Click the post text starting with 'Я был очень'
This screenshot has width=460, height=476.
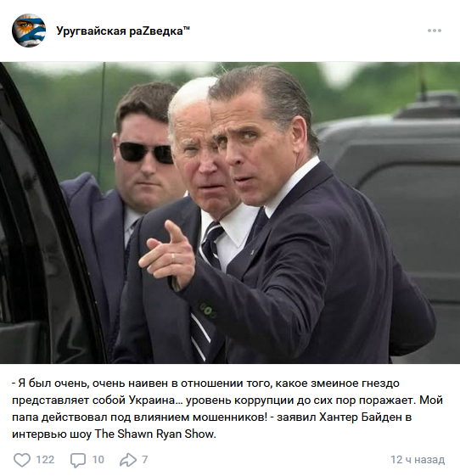[x=227, y=409]
